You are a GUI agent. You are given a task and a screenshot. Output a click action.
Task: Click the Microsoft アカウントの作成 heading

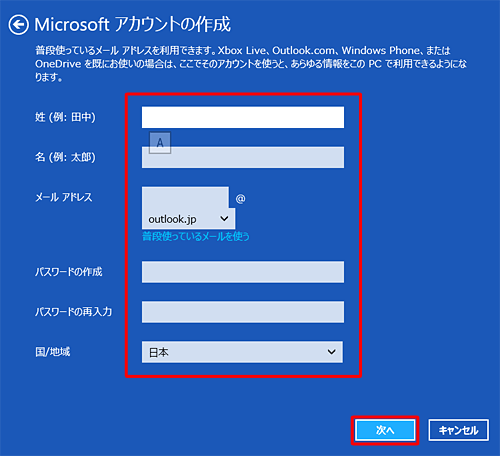tap(133, 25)
